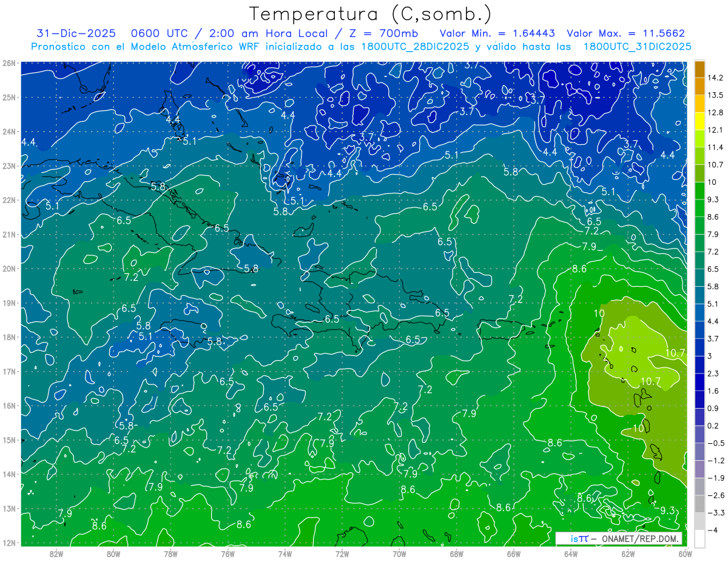Click the "0.9" label on the color bar
The height and width of the screenshot is (562, 728).
coord(713,408)
